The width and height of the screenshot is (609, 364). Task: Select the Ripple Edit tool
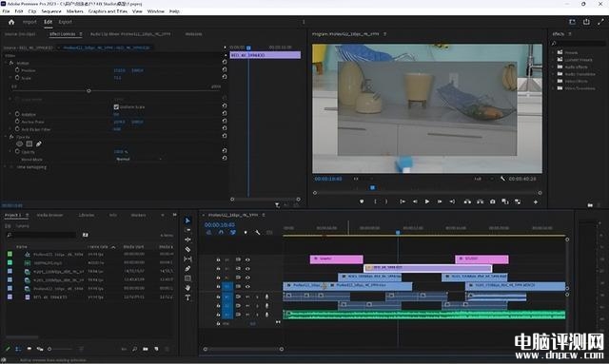coord(187,239)
